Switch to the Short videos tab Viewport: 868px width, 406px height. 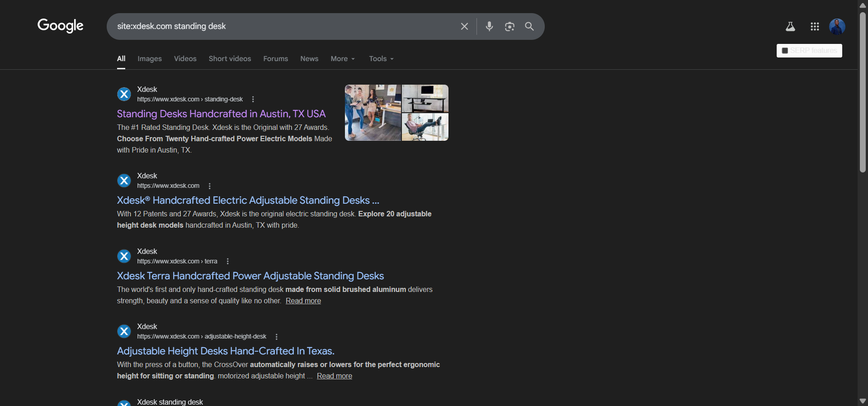[x=230, y=59]
